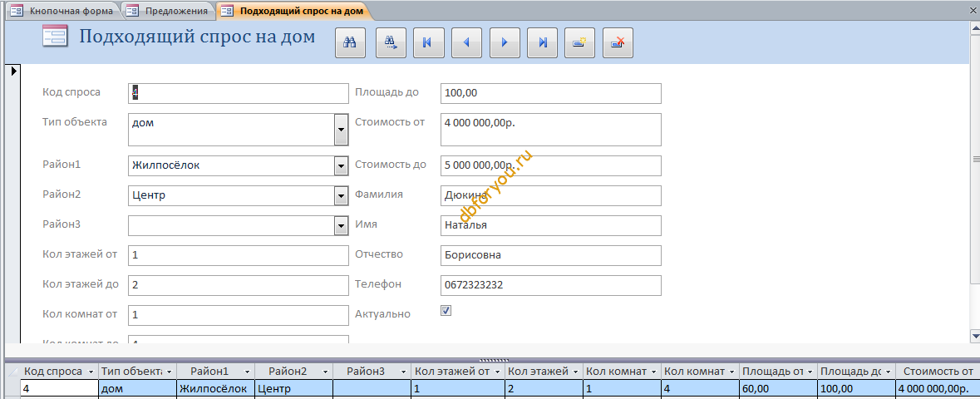Click the Телефон field 0672323232
The height and width of the screenshot is (399, 980).
point(550,285)
